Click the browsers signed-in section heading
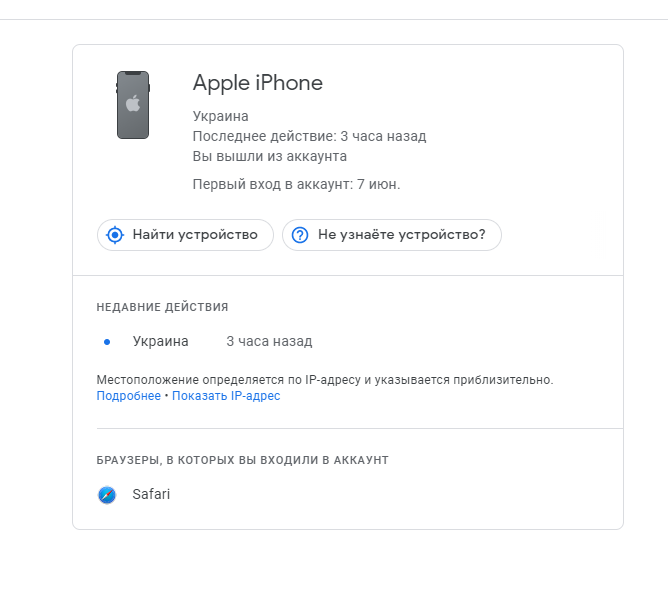668x590 pixels. point(242,460)
